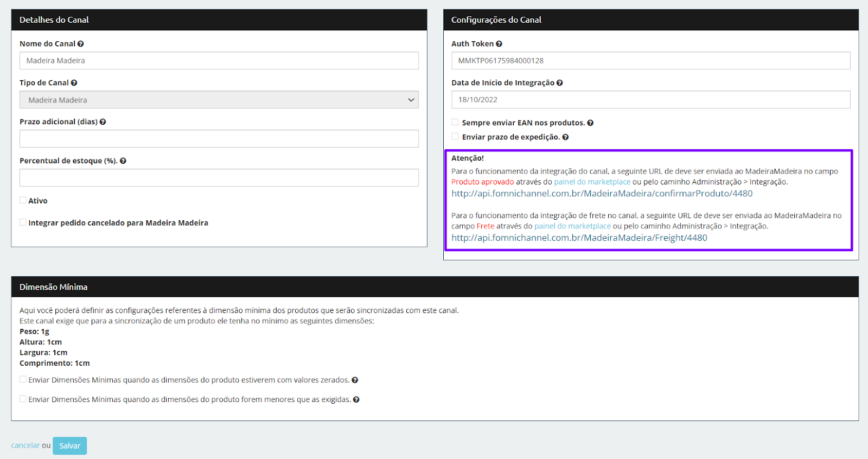Image resolution: width=868 pixels, height=459 pixels.
Task: Open the Freight/4480 API URL
Action: click(579, 238)
